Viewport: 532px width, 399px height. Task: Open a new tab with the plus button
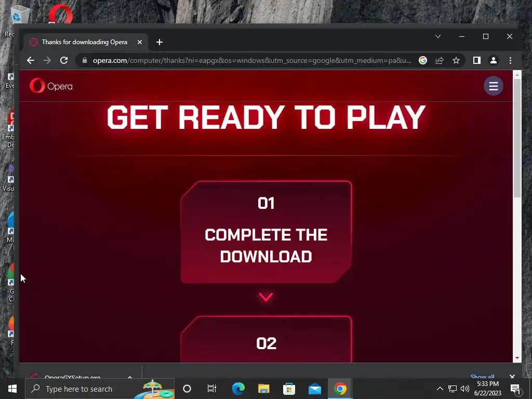(x=159, y=42)
